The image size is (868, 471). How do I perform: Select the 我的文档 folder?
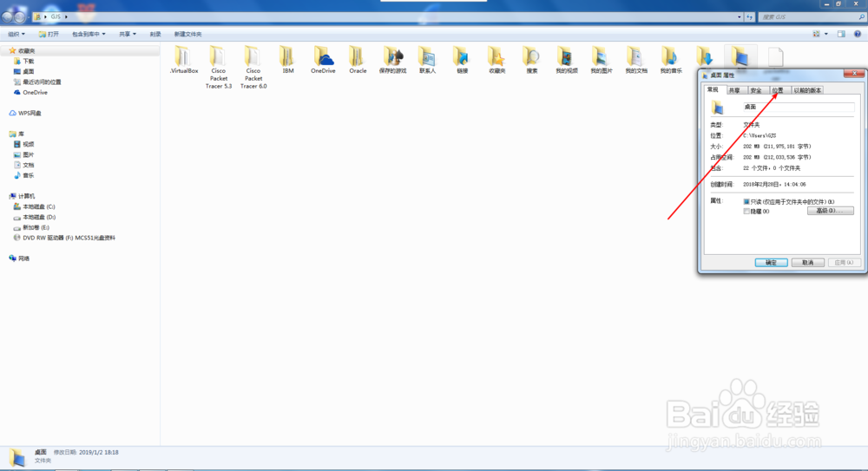click(636, 61)
